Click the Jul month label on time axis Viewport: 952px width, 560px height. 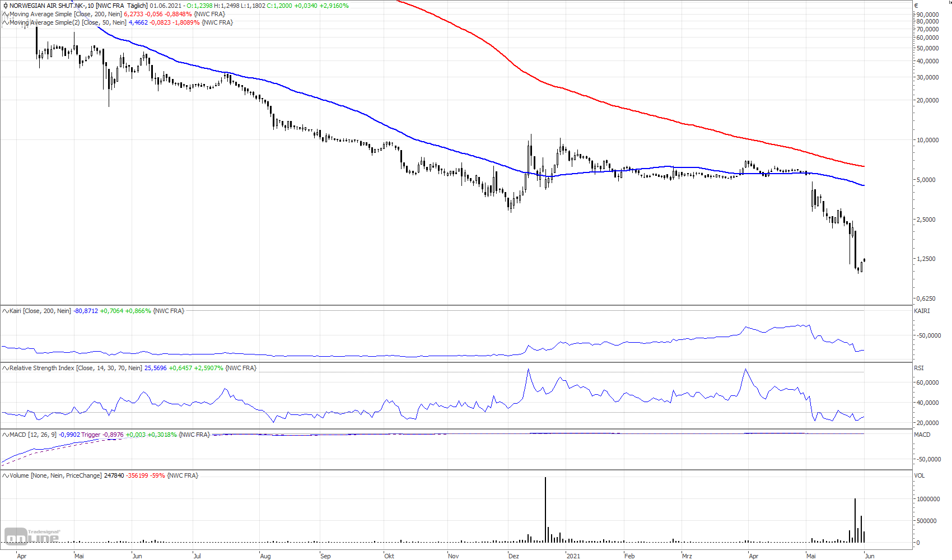(x=197, y=556)
